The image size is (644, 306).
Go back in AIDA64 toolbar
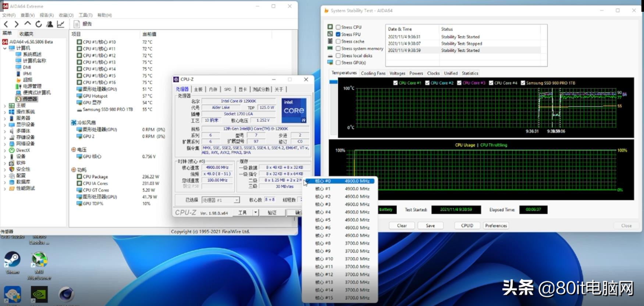[x=6, y=24]
